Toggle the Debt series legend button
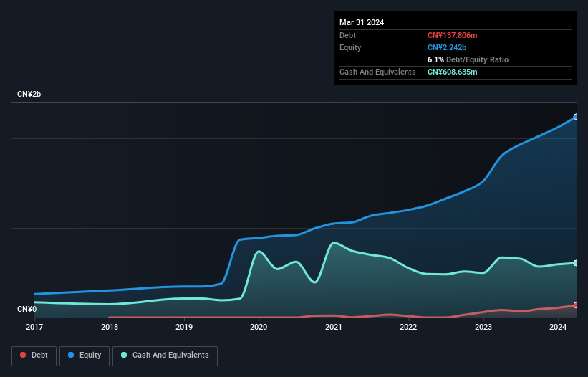 click(x=34, y=355)
